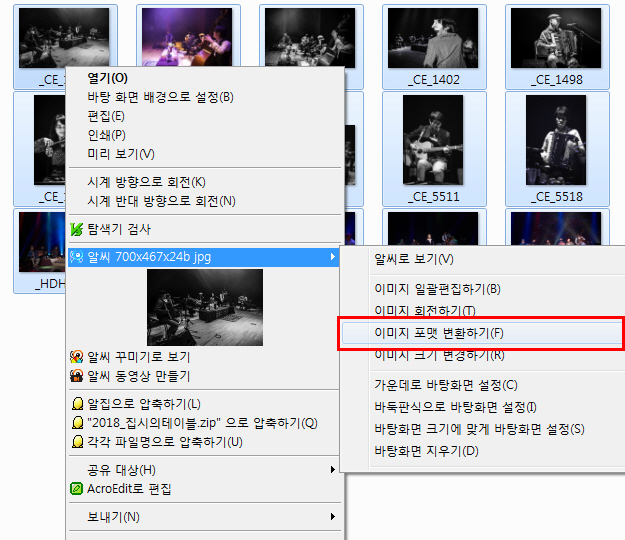Click the _CE_1402 file name label
Screen dimensions: 625x540
(x=434, y=80)
